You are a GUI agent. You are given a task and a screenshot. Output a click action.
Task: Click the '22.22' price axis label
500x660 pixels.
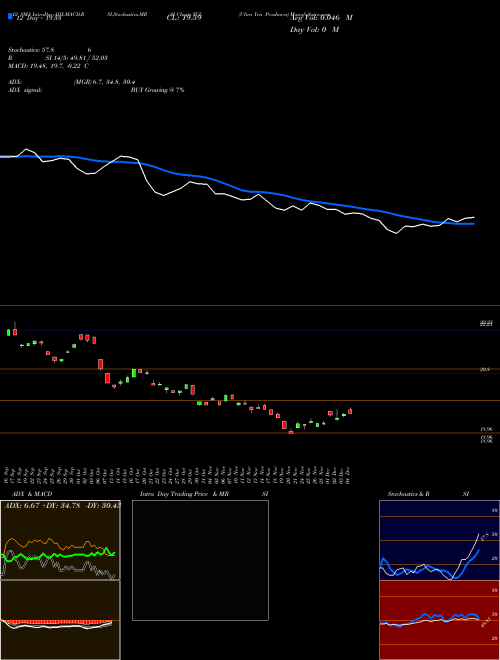coord(486,323)
